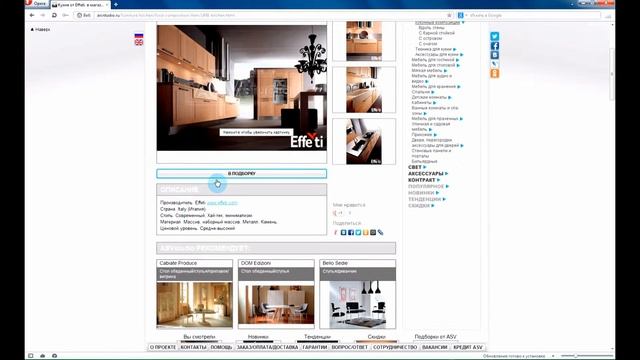This screenshot has width=640, height=360.
Task: Open the third kitchen thumbnail
Action: click(364, 142)
